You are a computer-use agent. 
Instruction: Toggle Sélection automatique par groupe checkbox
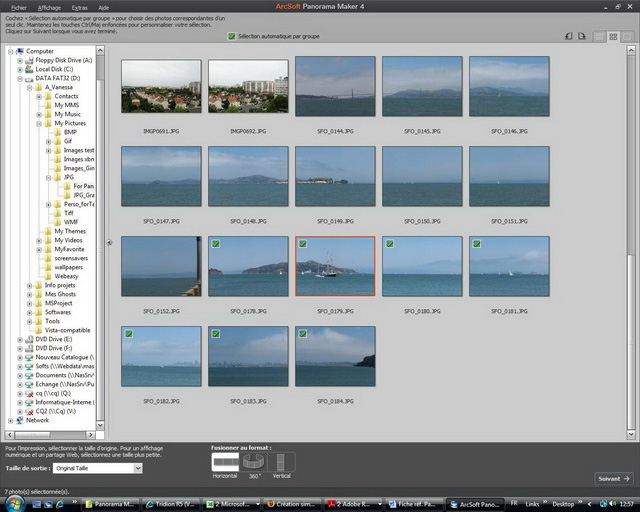click(x=232, y=36)
